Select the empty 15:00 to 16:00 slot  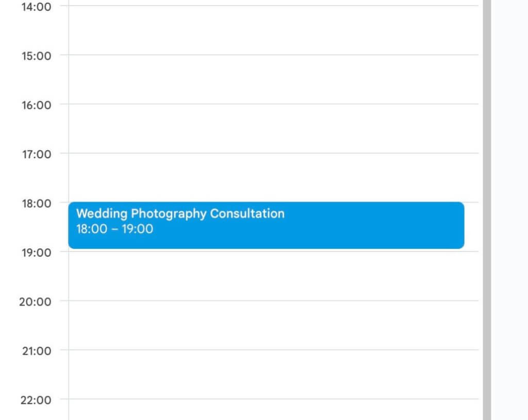click(x=273, y=79)
